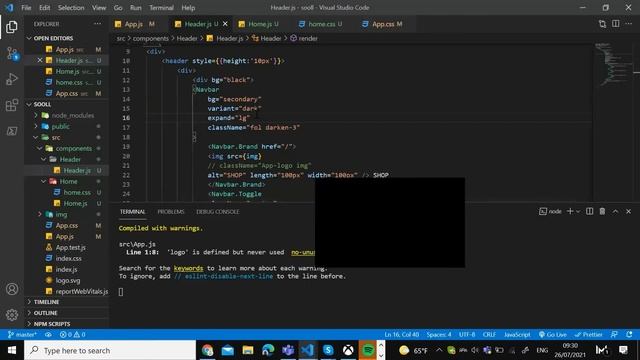This screenshot has height=360, width=640.
Task: Click the Windows taskbar search box
Action: [x=110, y=350]
